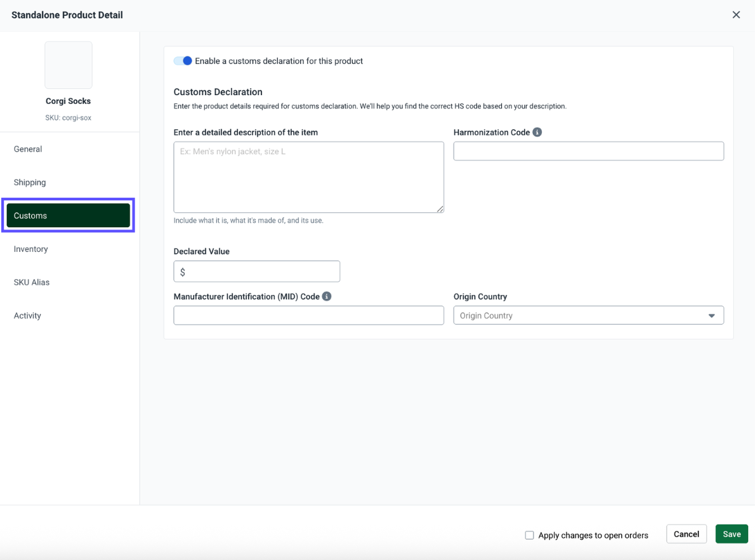Click the Save button
This screenshot has height=560, width=755.
coord(732,534)
